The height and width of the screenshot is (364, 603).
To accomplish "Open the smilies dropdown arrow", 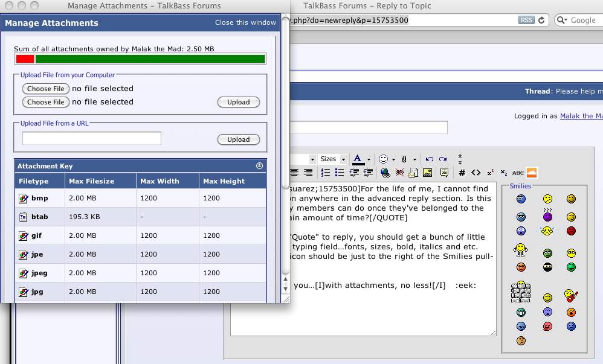I will point(393,159).
